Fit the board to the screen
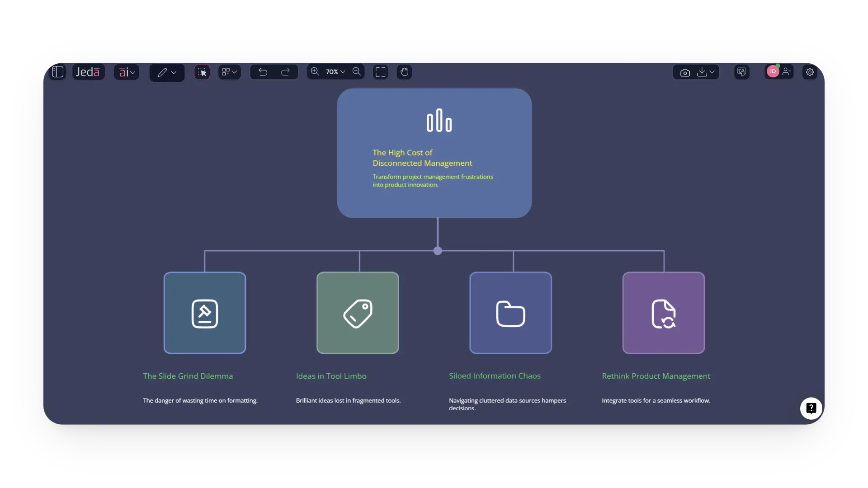 tap(380, 72)
